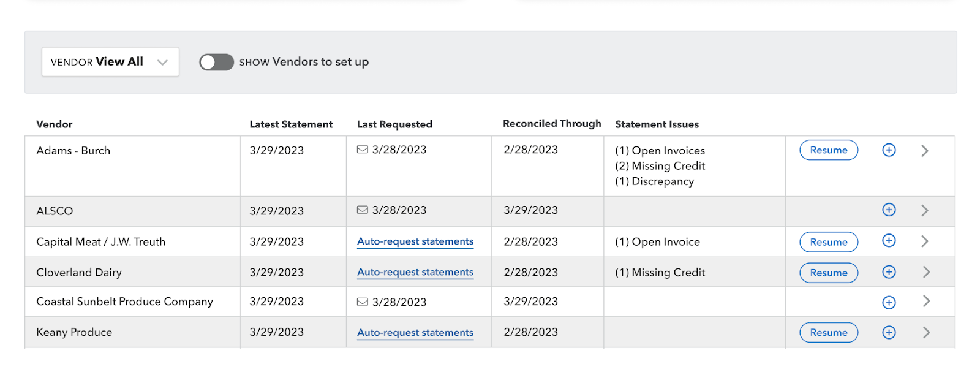Click the Last Requested column header
The image size is (980, 372).
(394, 124)
